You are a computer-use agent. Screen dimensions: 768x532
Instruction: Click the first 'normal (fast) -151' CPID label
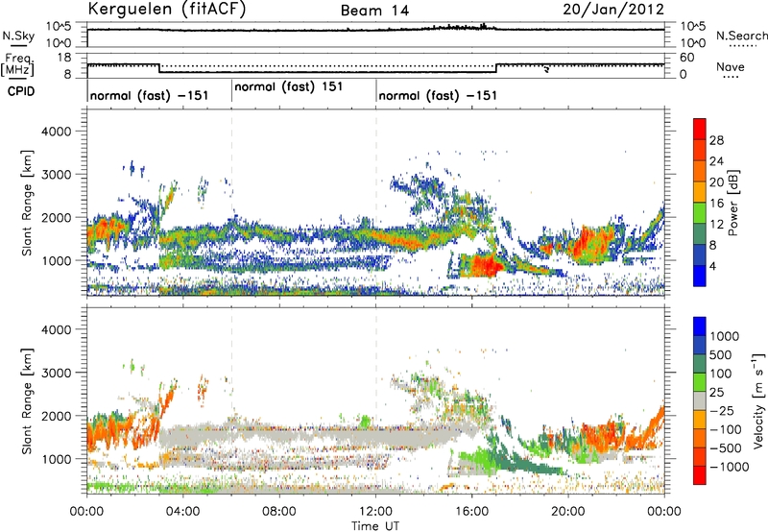coord(150,95)
